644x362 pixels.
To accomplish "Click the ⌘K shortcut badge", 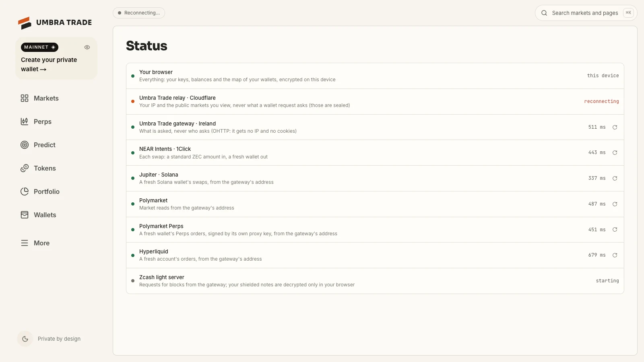I will (x=628, y=13).
